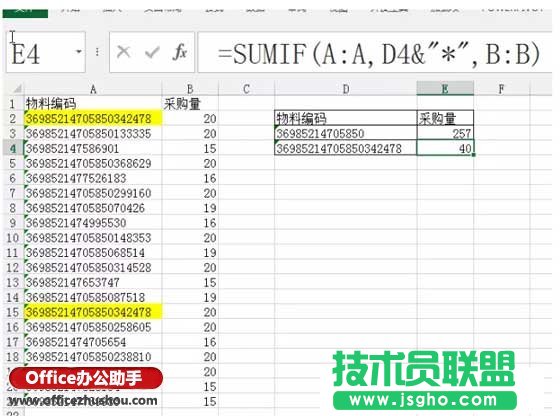Click the formula bar options dots
Image resolution: width=560 pixels, height=416 pixels.
97,52
